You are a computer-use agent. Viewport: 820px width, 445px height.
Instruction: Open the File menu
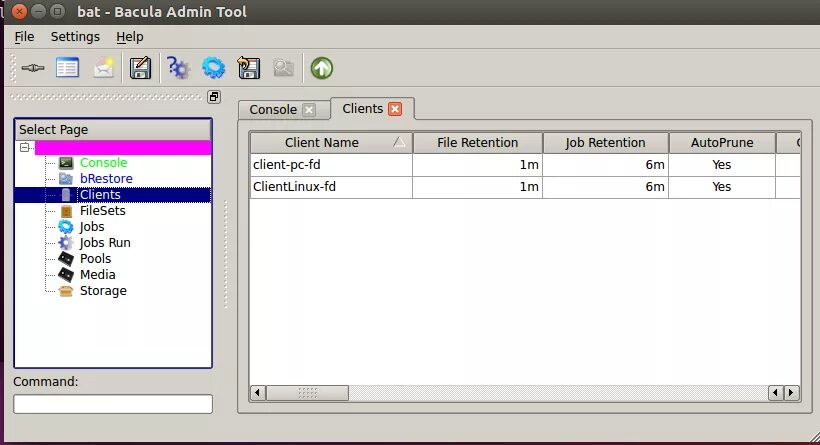tap(24, 37)
